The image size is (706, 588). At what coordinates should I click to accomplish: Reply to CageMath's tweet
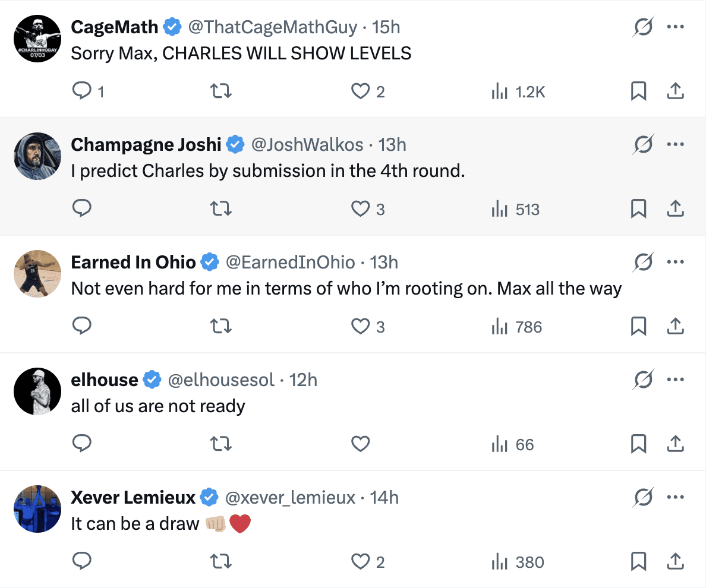tap(81, 91)
